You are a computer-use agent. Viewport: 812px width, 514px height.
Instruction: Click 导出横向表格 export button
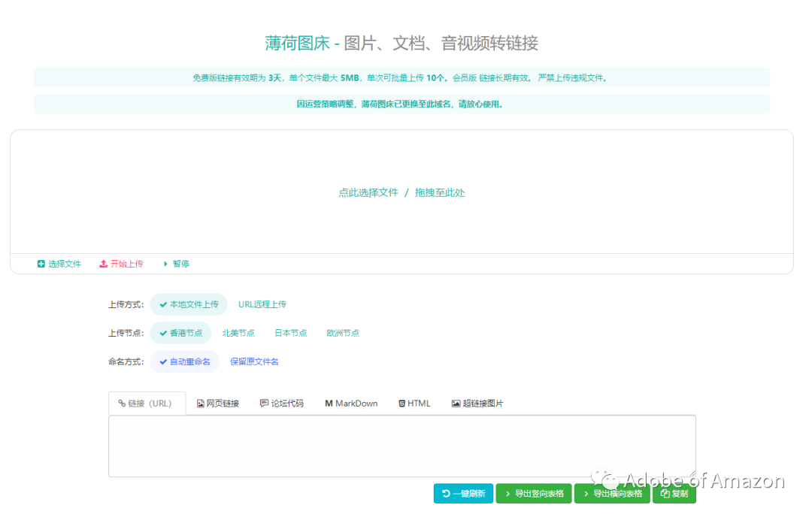tap(612, 494)
